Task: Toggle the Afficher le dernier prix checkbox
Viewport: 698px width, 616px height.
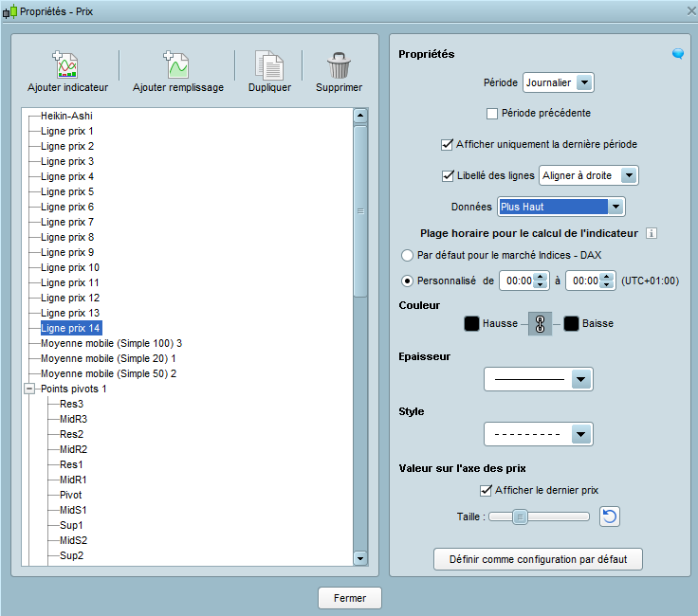Action: [487, 490]
